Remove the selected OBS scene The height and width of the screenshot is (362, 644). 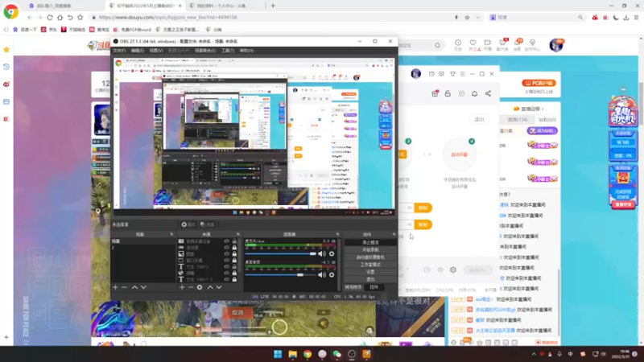pos(124,287)
